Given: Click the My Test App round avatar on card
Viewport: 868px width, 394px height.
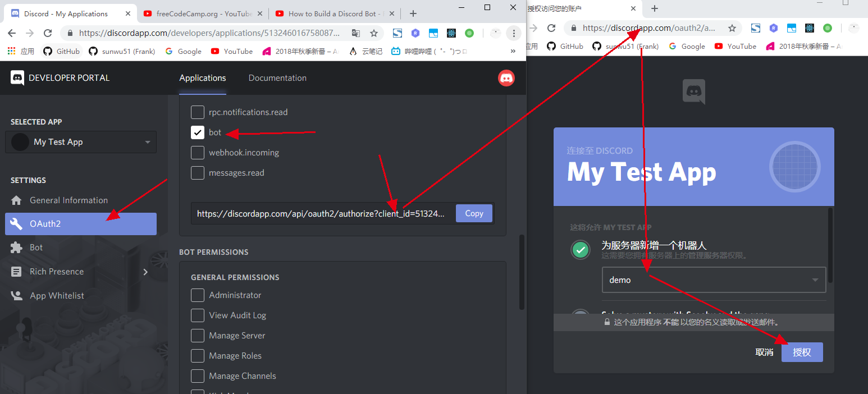Looking at the screenshot, I should 794,167.
